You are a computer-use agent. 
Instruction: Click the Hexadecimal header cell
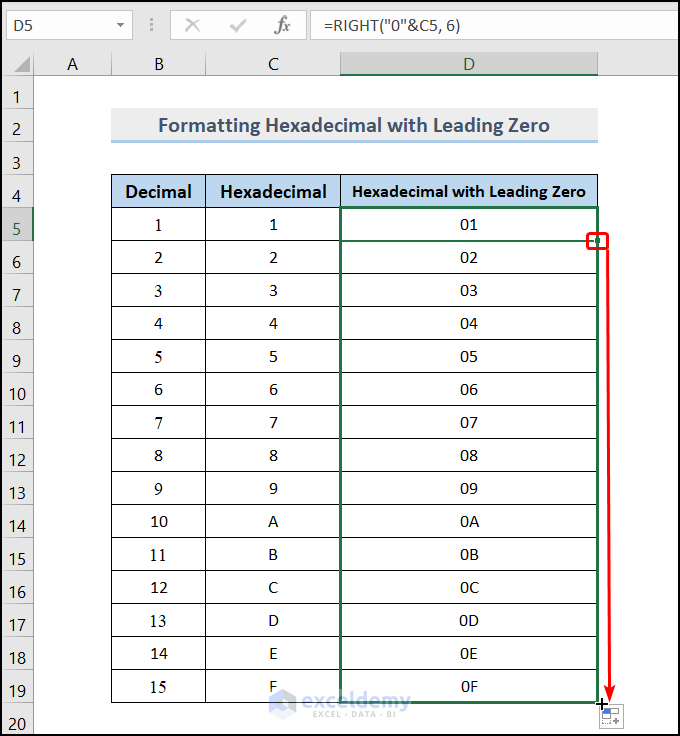273,192
